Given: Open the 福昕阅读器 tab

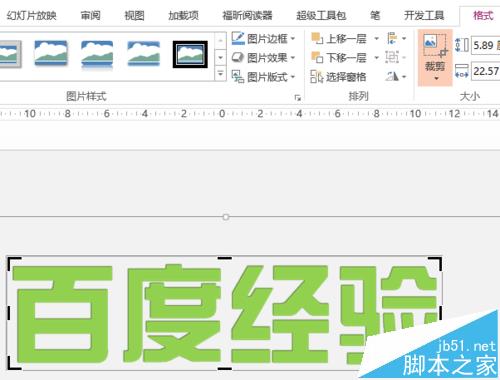Looking at the screenshot, I should point(247,15).
